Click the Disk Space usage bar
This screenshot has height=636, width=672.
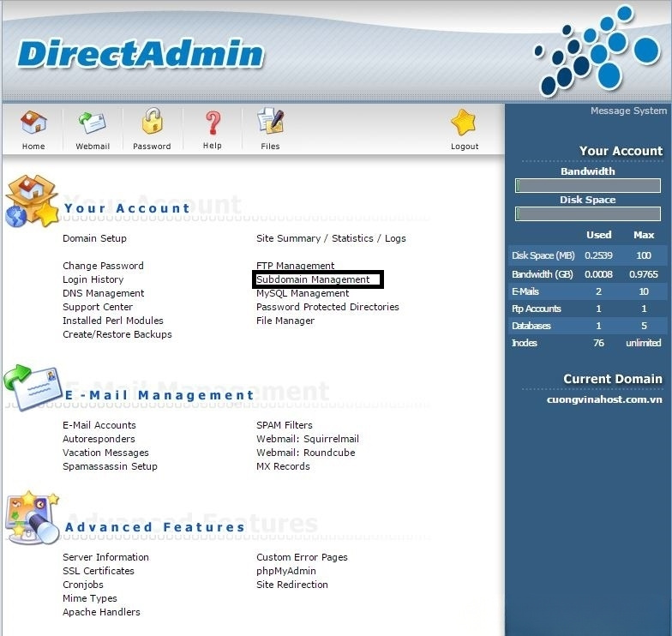pyautogui.click(x=588, y=214)
